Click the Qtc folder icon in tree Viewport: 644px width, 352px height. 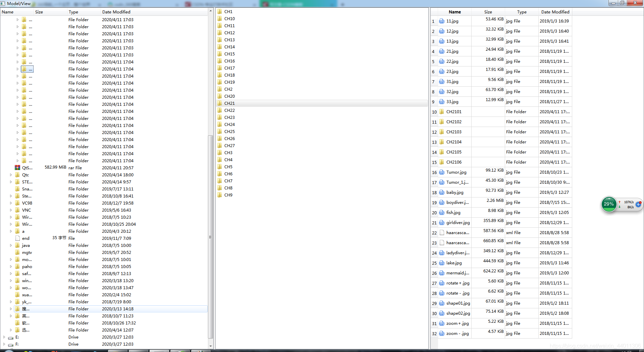point(17,175)
